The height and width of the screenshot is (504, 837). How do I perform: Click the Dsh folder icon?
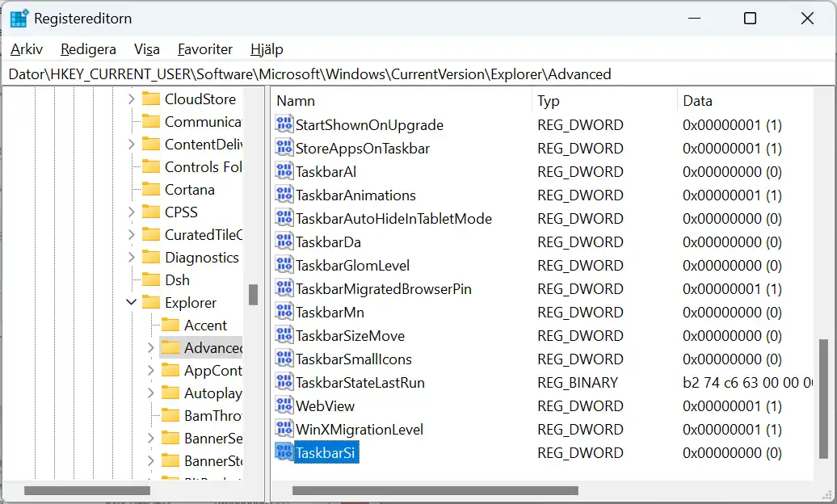coord(151,279)
